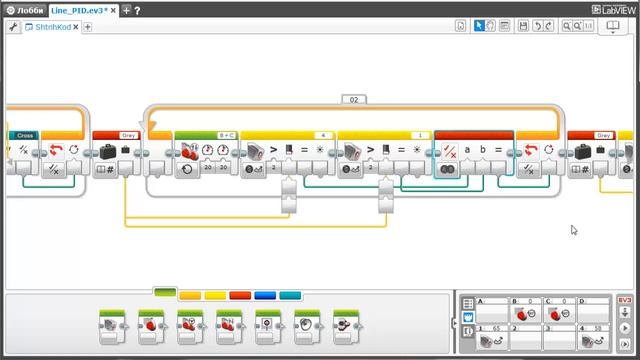This screenshot has width=640, height=360.
Task: Expand the Content Editor dropdown arrow
Action: click(x=613, y=32)
